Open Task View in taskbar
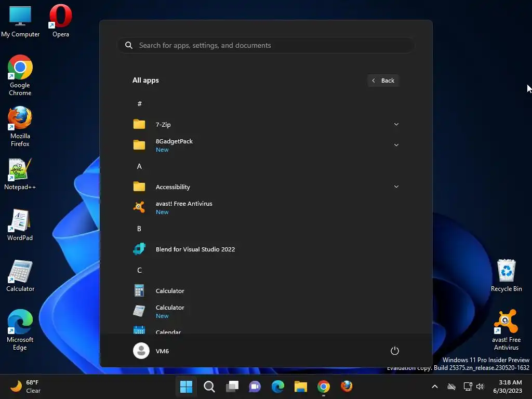This screenshot has width=532, height=399. (x=232, y=387)
